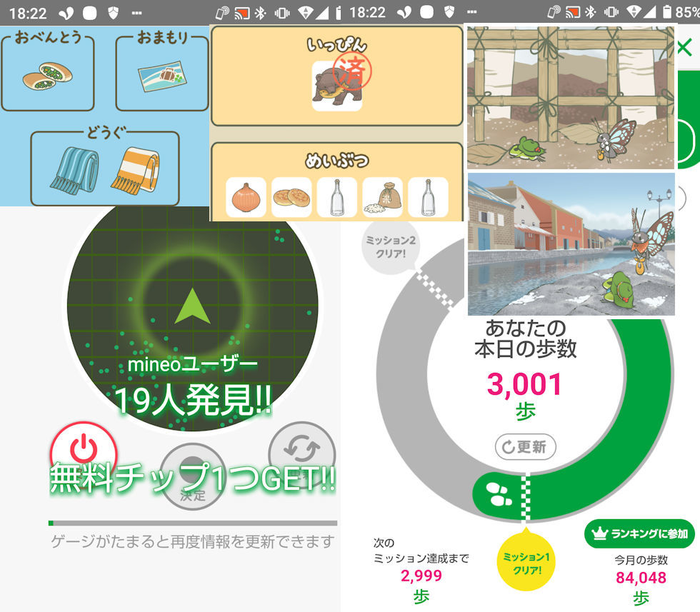Close the photo overlay with green X
This screenshot has width=700, height=612.
[685, 47]
